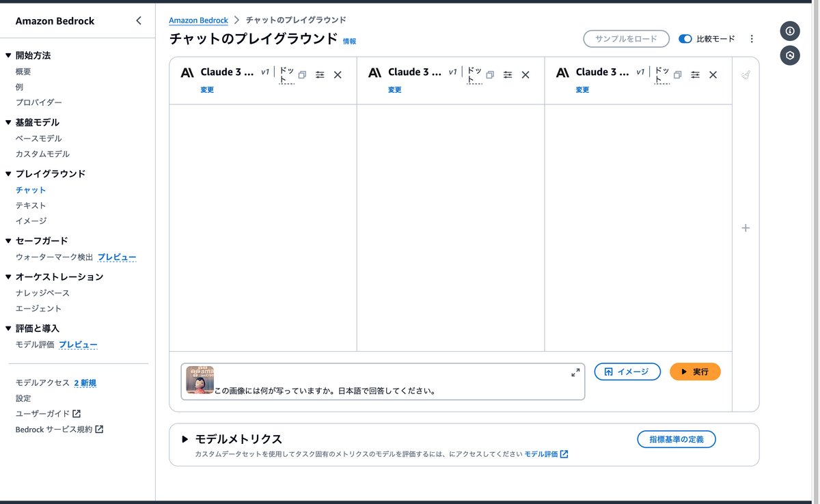820x504 pixels.
Task: Open モデル評価 in the sidebar
Action: point(35,345)
